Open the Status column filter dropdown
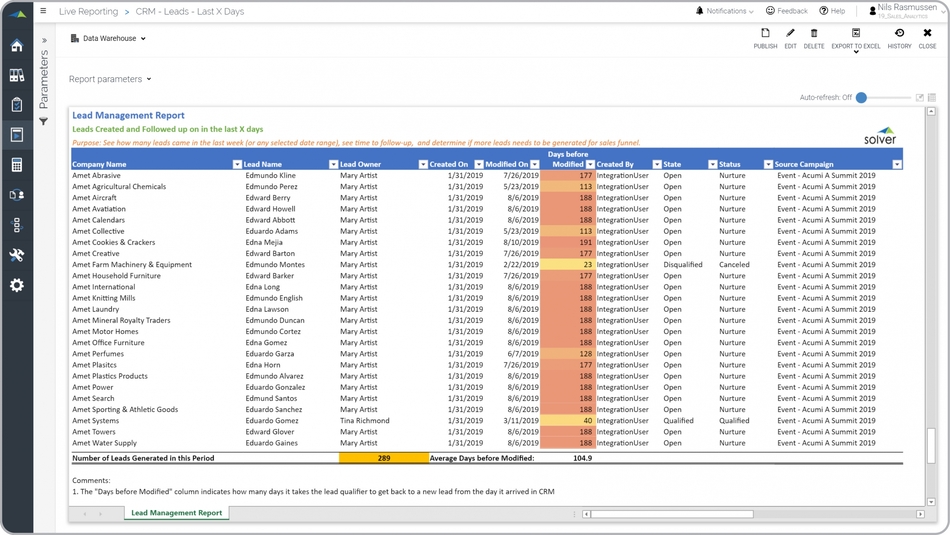This screenshot has height=535, width=950. coord(768,164)
